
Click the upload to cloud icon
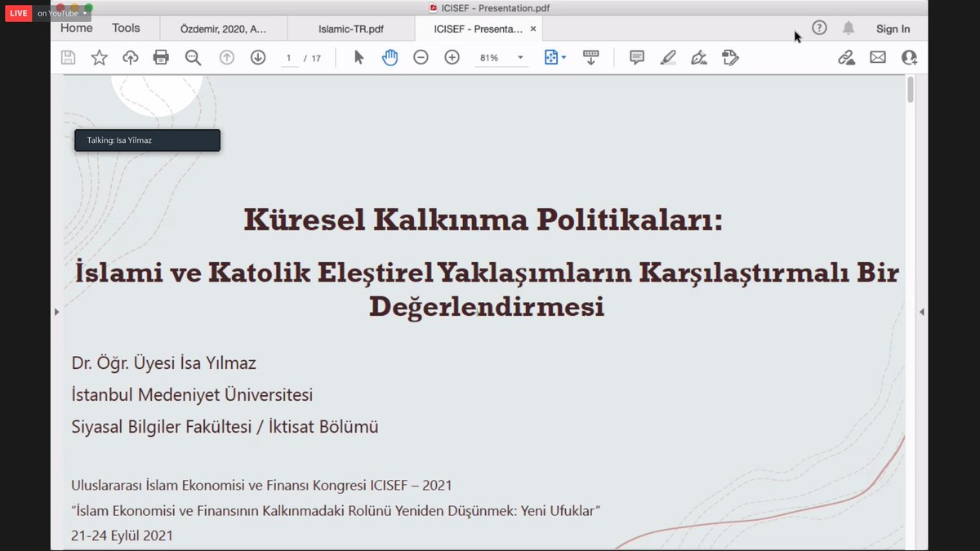coord(130,57)
